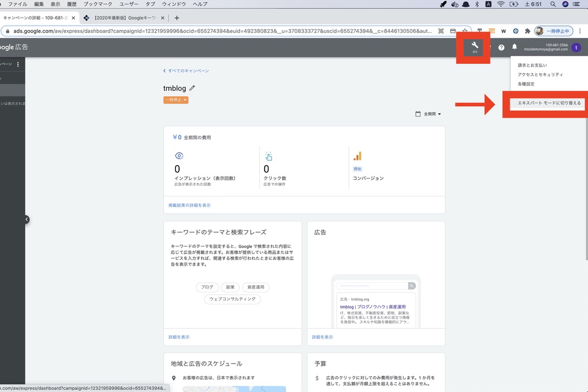This screenshot has height=392, width=588.
Task: Switch to the 【2020年最新版】Googleキーワ tab
Action: 124,18
